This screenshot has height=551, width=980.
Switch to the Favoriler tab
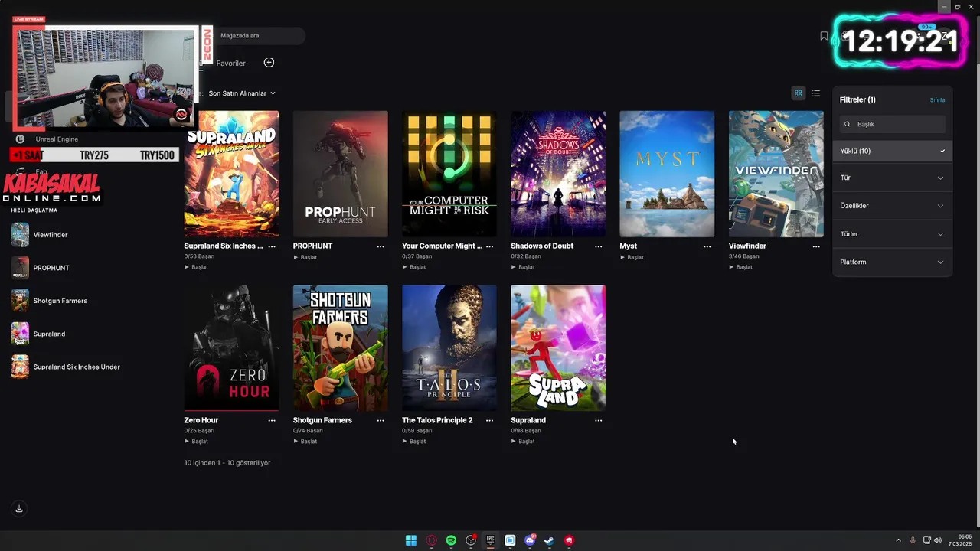[x=231, y=64]
